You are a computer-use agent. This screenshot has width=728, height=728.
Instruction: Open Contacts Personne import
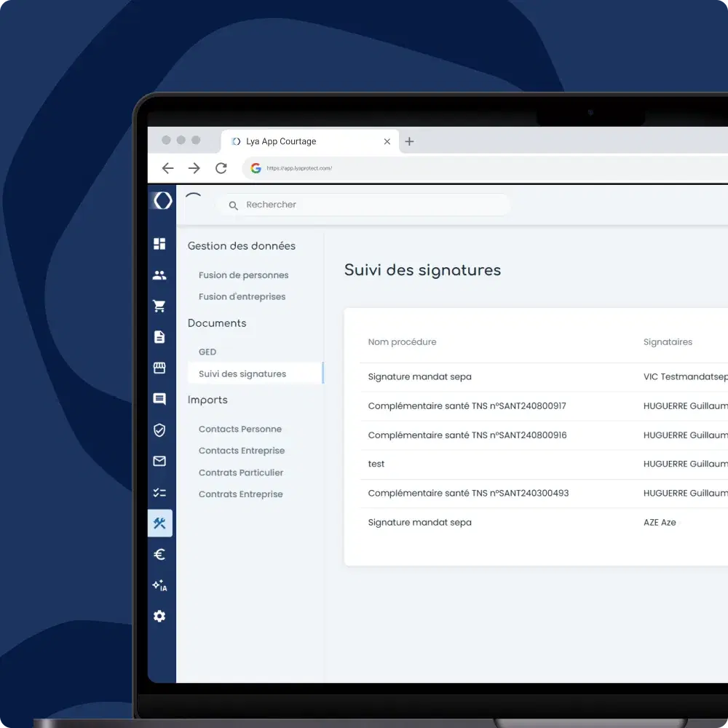click(240, 429)
